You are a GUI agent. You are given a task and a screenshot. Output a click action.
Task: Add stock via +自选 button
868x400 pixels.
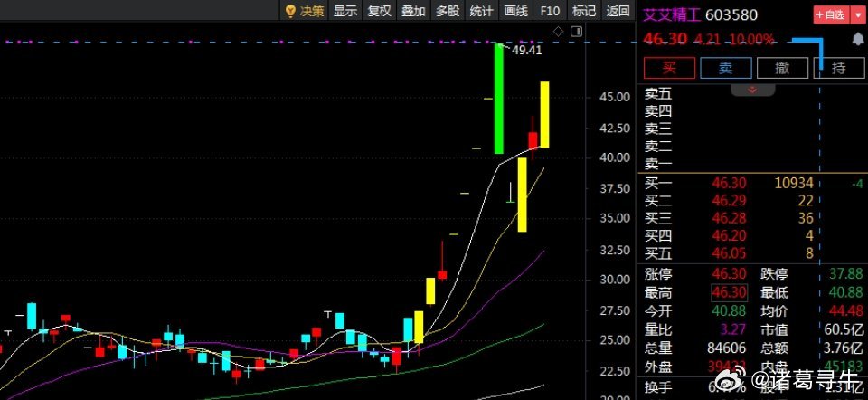(x=830, y=15)
